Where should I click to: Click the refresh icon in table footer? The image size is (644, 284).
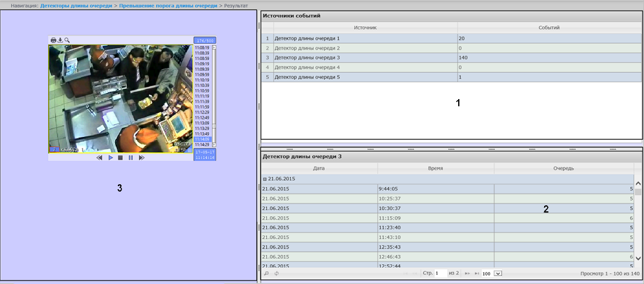277,273
